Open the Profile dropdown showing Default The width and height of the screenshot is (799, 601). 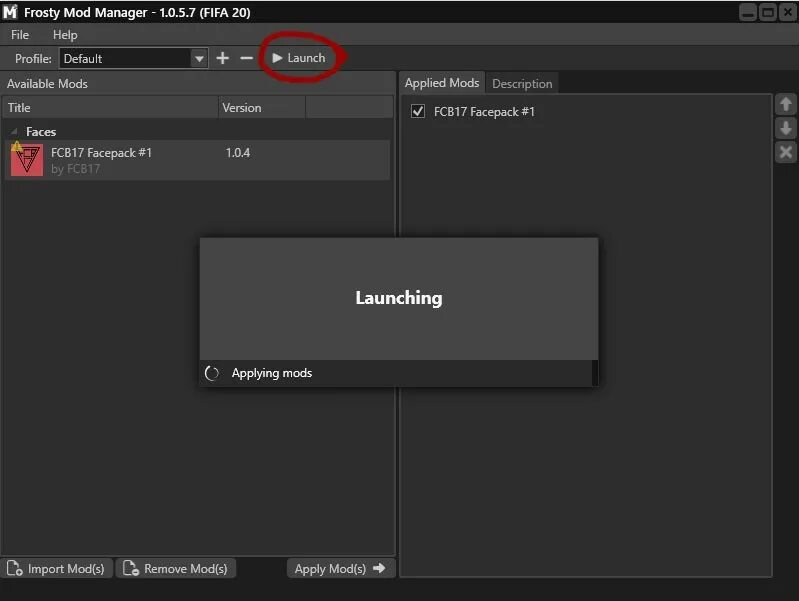[x=133, y=58]
